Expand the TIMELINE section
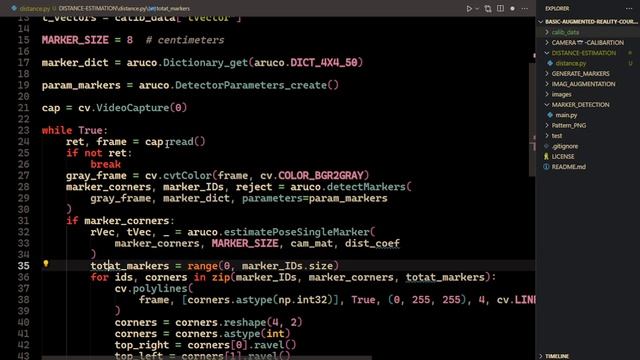Screen dimensions: 640x360 (557, 356)
